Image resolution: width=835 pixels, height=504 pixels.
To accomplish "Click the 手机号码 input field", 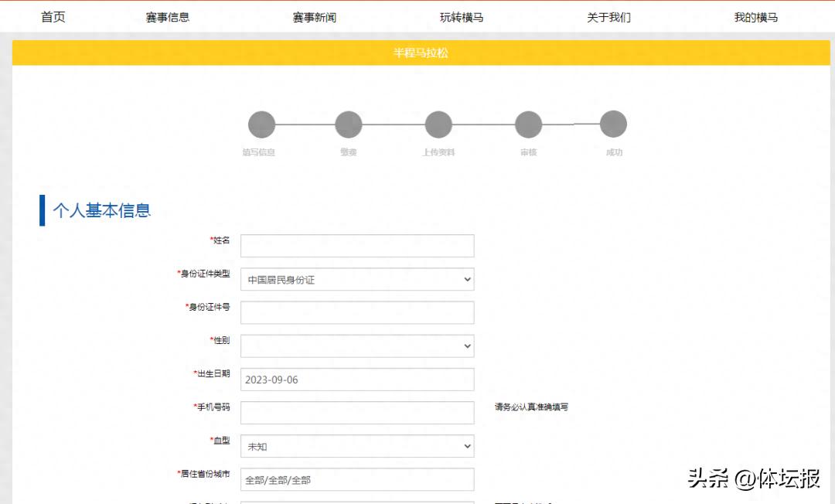I will pos(357,413).
